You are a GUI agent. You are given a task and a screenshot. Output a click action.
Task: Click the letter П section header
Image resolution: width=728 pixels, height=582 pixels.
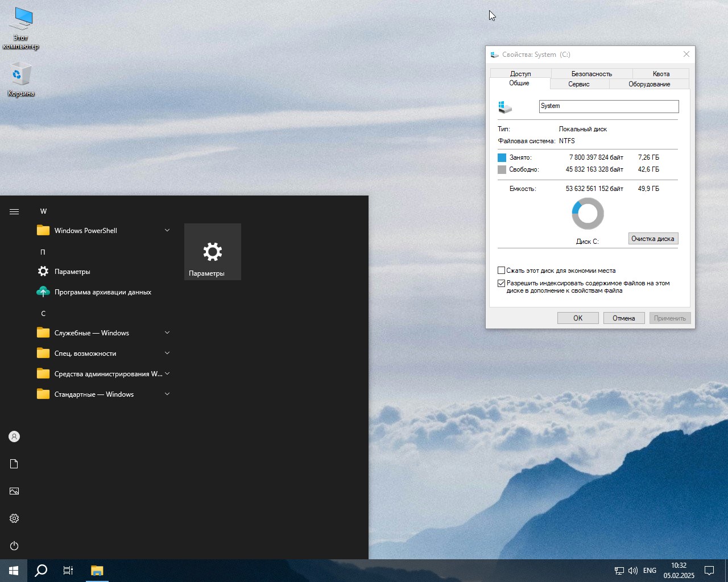(43, 252)
